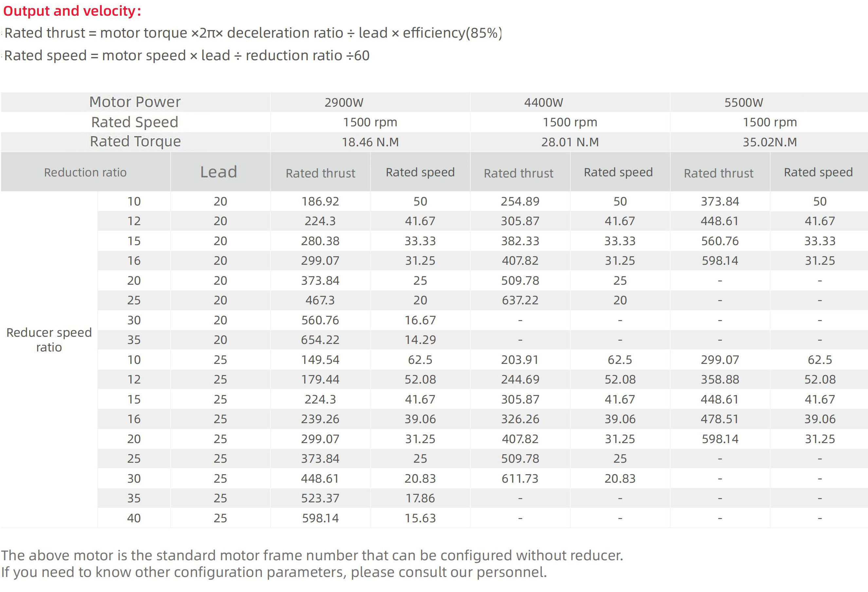Click the "Lead" column header

pyautogui.click(x=219, y=172)
